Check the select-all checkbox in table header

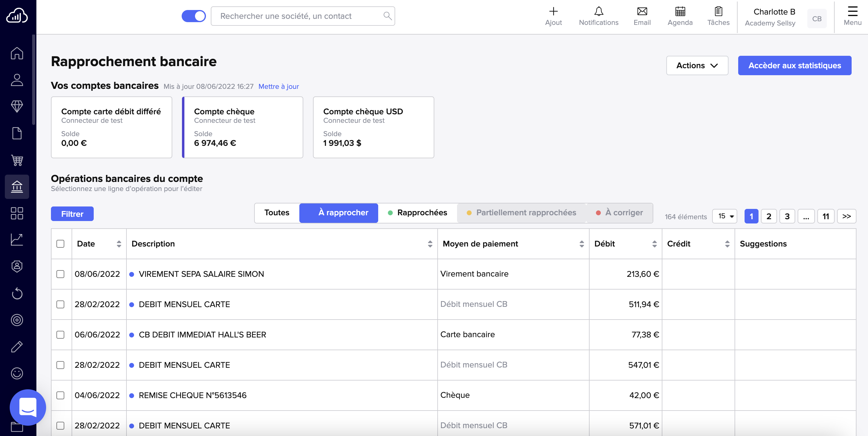61,243
